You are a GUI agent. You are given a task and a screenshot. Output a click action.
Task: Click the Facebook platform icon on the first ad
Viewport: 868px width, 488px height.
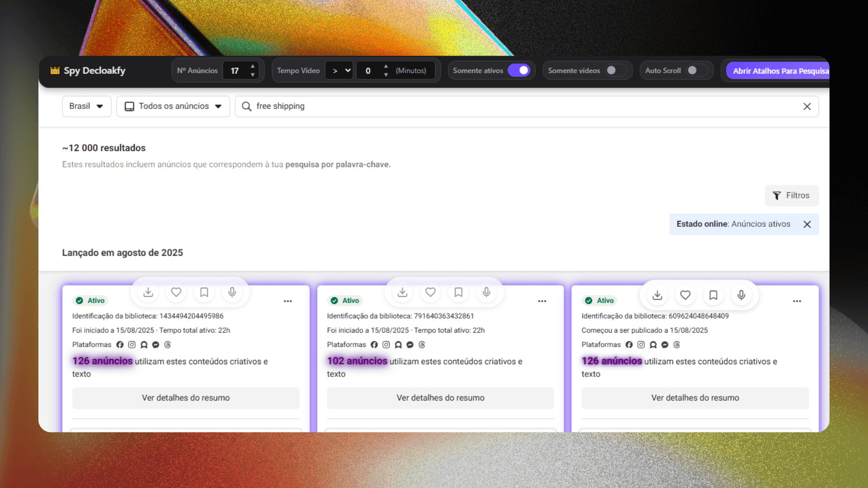point(120,345)
